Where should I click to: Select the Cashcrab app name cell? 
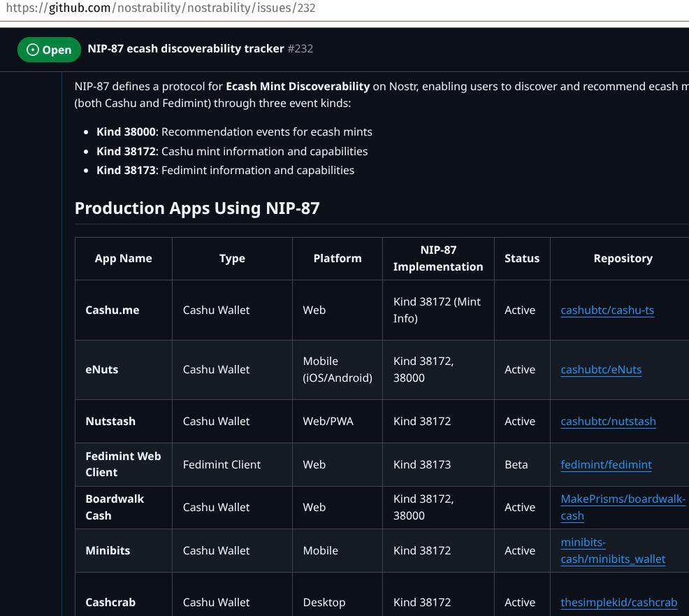click(x=124, y=594)
